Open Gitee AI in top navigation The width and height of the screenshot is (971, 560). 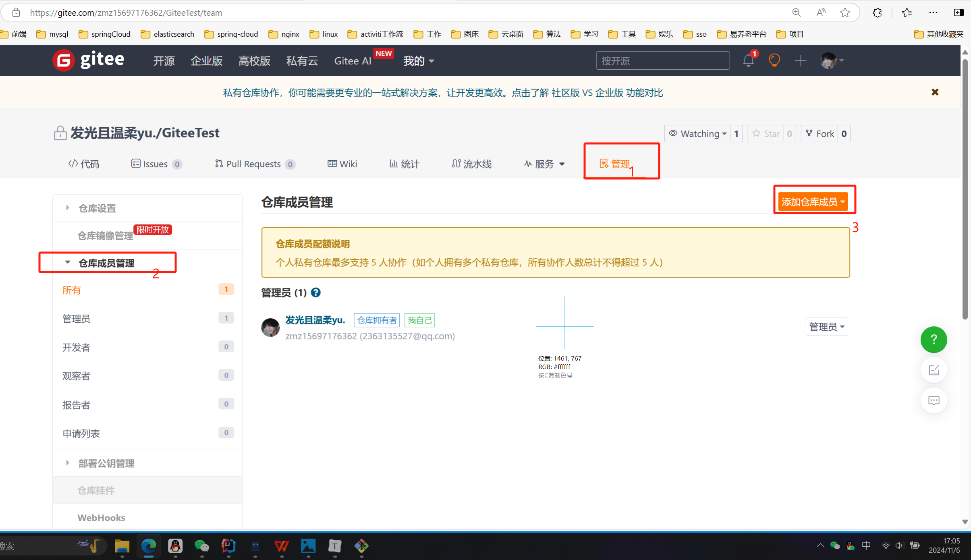click(x=353, y=61)
